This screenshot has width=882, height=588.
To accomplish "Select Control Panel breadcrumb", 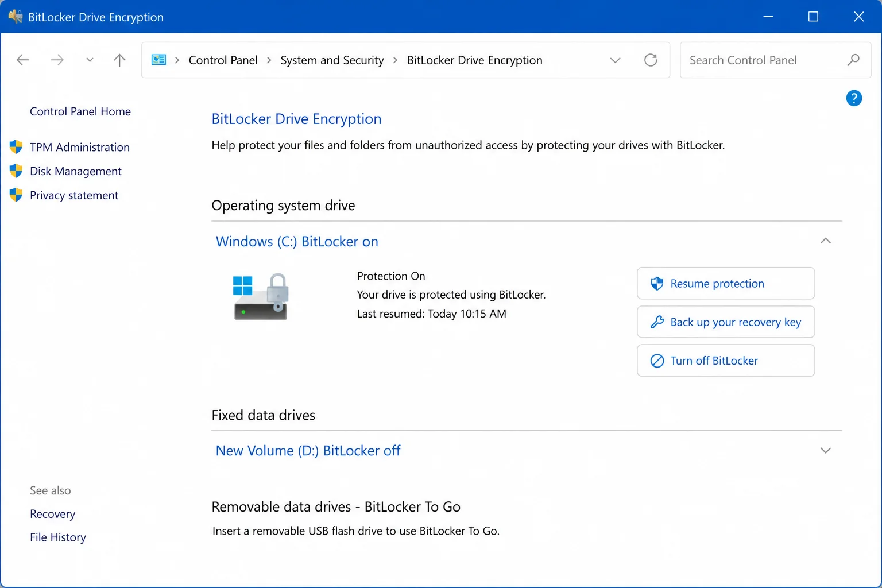I will pyautogui.click(x=223, y=60).
